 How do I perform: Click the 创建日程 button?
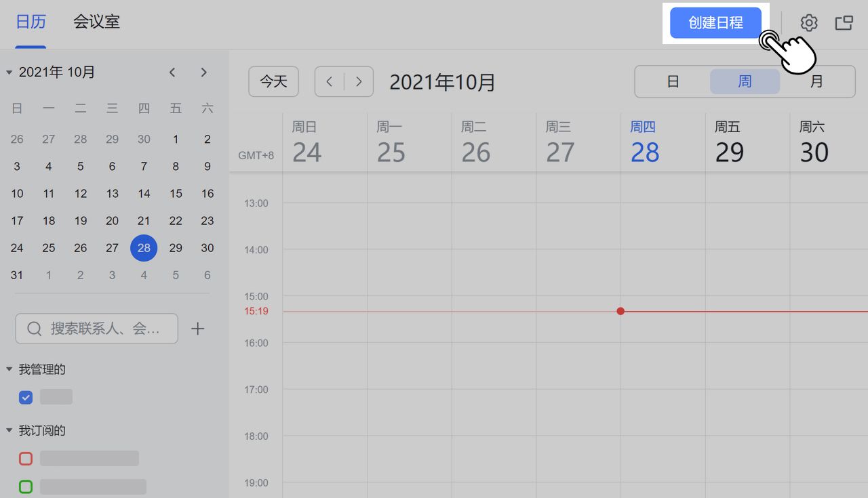[715, 23]
